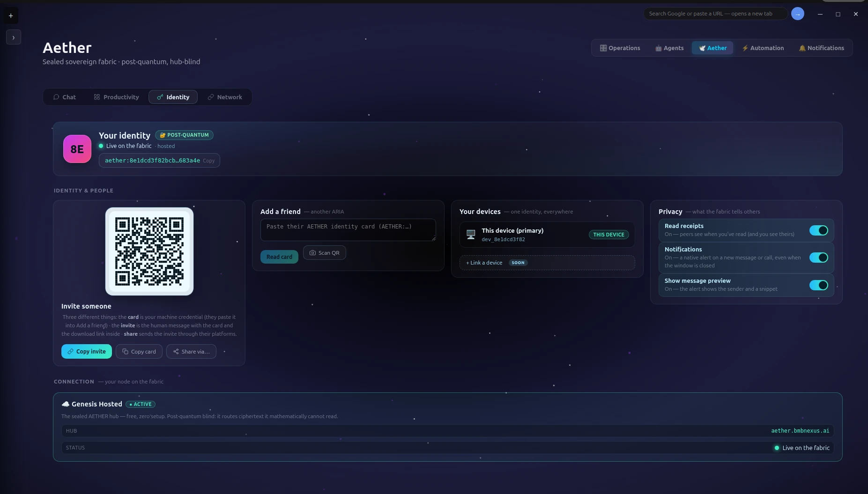Go to the Automation section
The image size is (868, 494).
click(x=763, y=48)
